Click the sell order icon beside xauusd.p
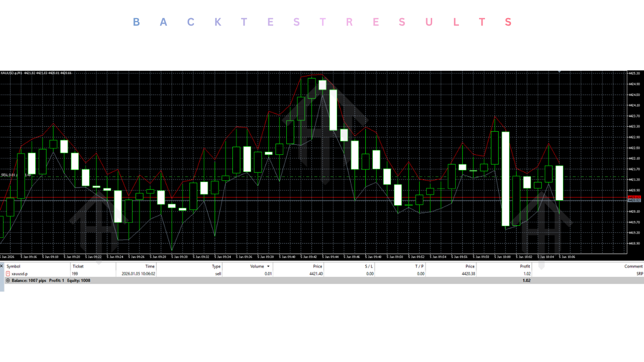 coord(8,274)
